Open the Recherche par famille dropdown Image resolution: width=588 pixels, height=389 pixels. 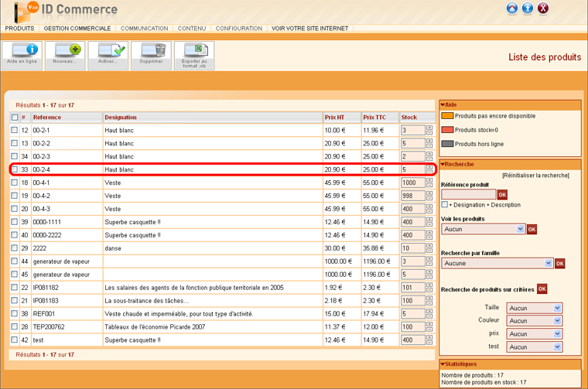497,264
